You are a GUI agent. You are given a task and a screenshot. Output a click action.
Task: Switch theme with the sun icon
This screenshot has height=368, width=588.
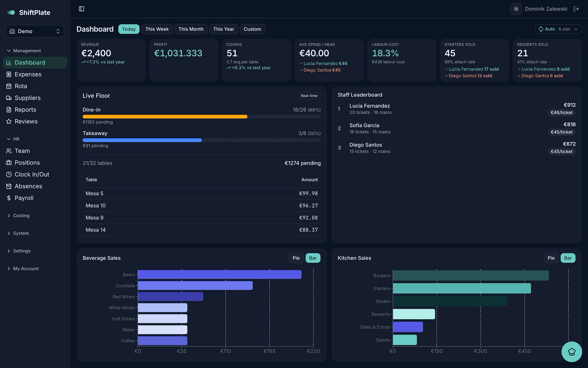point(516,9)
